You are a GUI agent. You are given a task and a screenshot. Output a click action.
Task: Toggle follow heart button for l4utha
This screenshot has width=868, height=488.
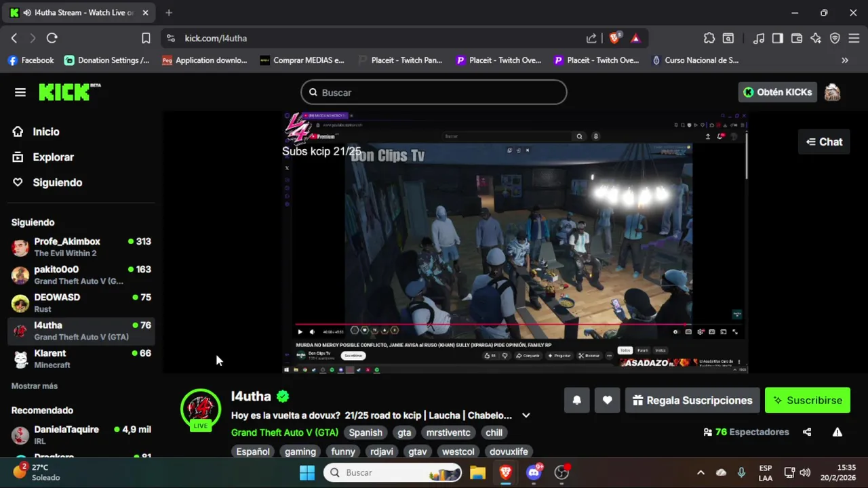pos(608,400)
